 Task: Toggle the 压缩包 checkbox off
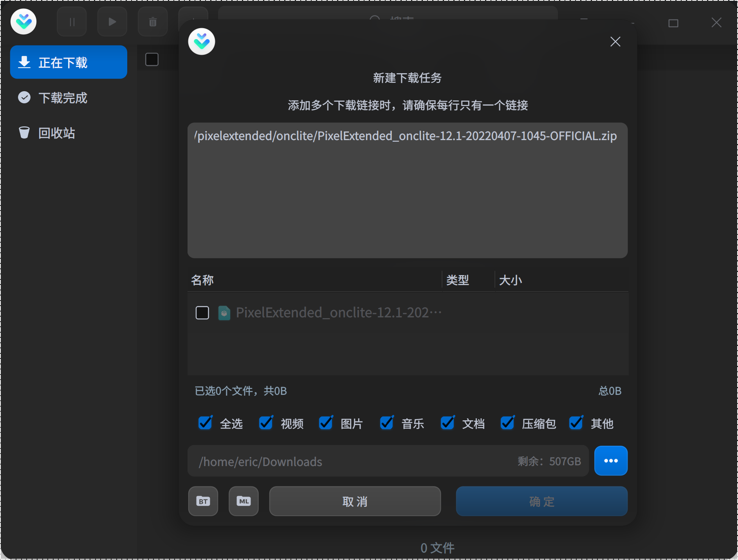[507, 423]
